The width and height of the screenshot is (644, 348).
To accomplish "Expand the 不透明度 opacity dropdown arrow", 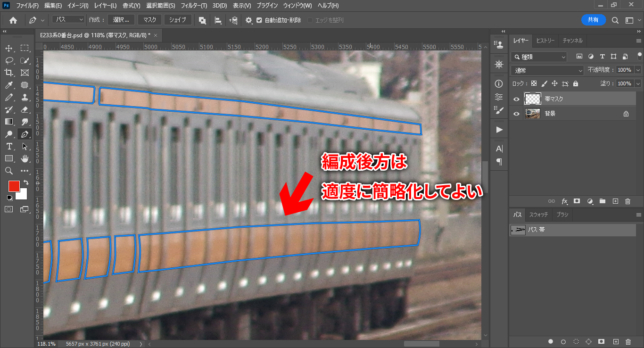I will click(638, 70).
